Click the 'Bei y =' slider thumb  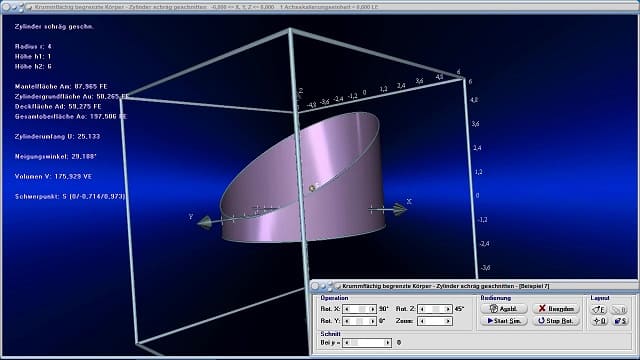(354, 342)
